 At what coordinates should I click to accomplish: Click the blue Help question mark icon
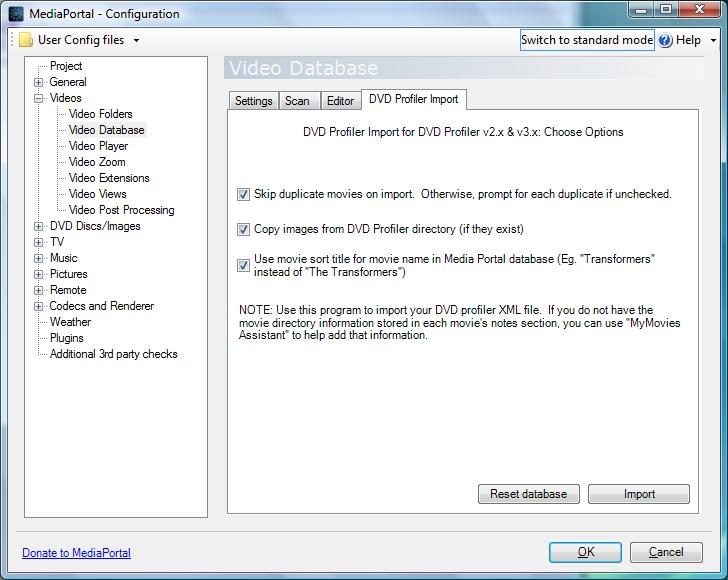(x=665, y=41)
